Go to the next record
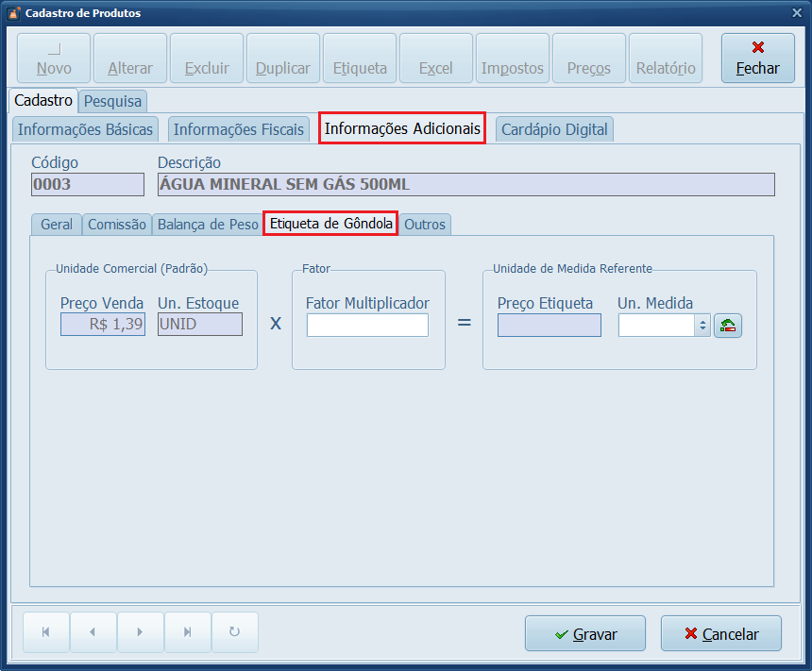Image resolution: width=812 pixels, height=671 pixels. [140, 633]
